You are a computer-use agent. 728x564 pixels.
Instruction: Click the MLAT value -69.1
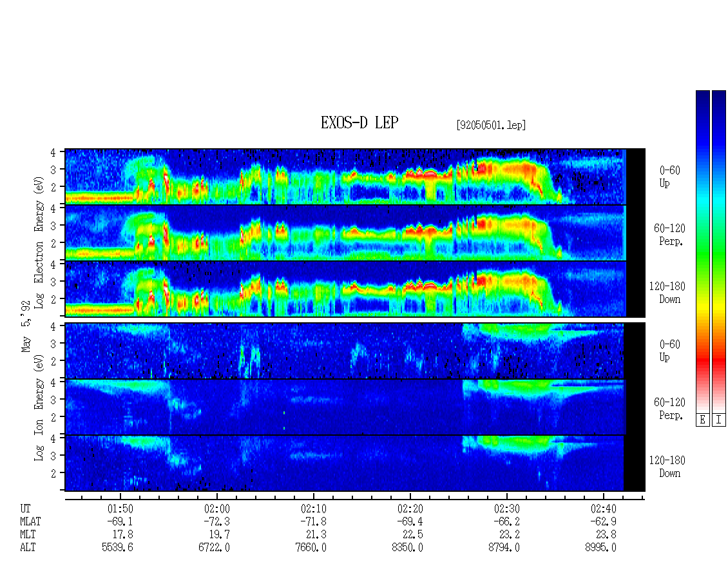click(120, 521)
